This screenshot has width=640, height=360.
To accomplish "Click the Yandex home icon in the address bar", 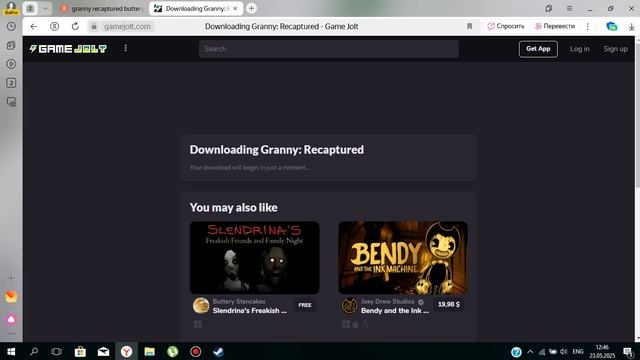I will [54, 27].
